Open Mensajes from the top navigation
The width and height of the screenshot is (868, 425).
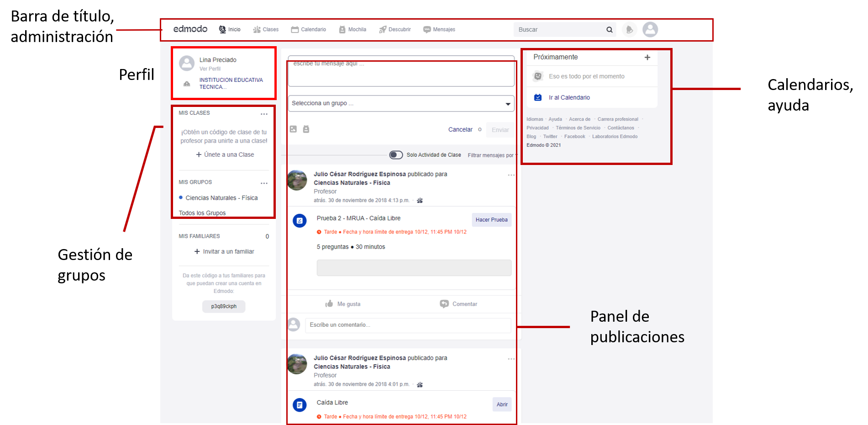439,29
